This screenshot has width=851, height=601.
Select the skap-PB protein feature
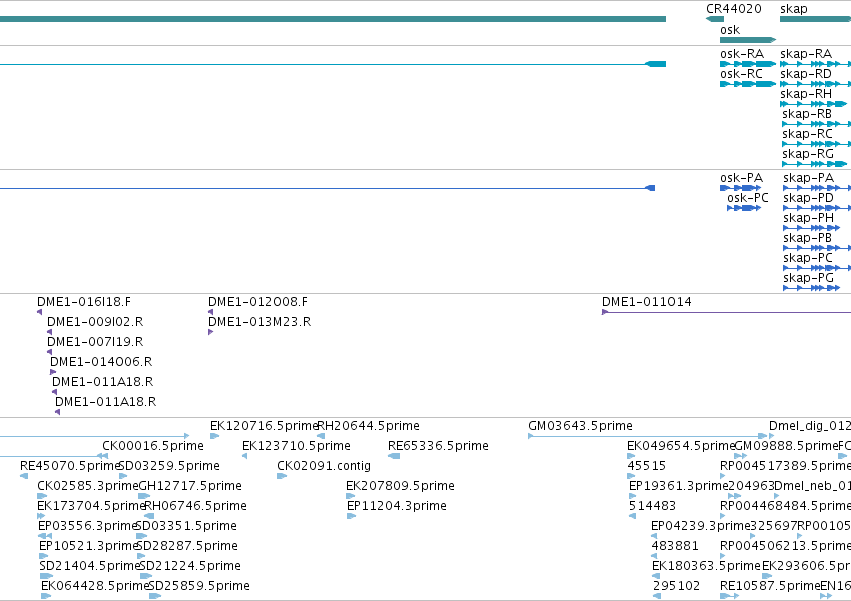click(817, 248)
